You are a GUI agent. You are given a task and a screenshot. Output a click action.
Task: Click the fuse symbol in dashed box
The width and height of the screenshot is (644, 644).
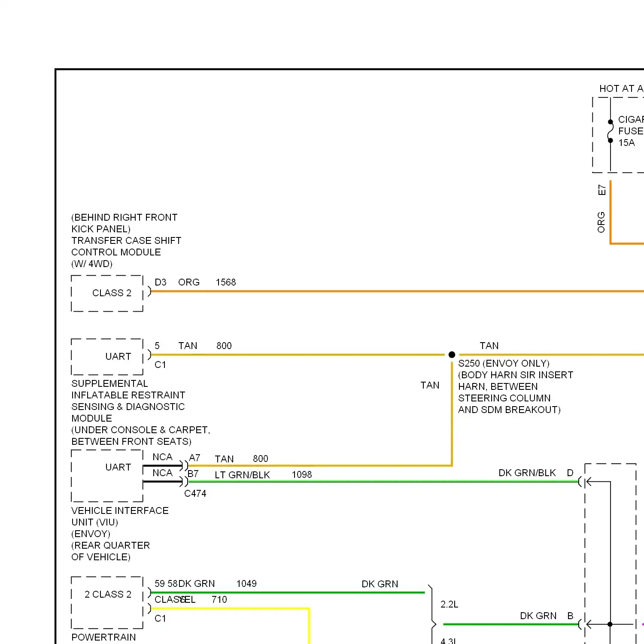610,131
